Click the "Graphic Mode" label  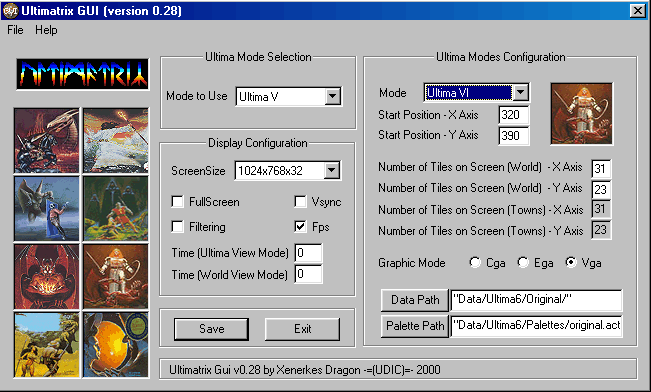point(411,263)
